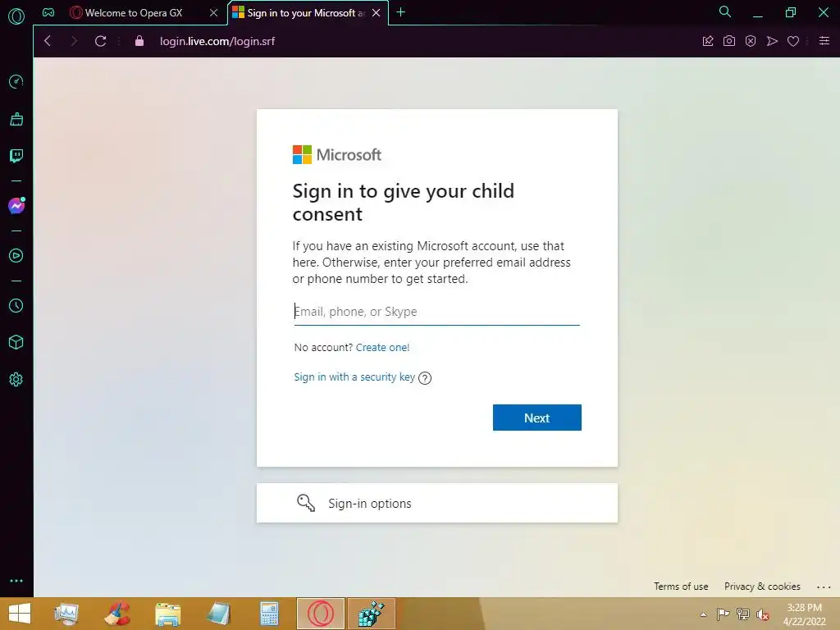Open GX Cleaner icon in sidebar
Screen dimensions: 840x630
16,119
